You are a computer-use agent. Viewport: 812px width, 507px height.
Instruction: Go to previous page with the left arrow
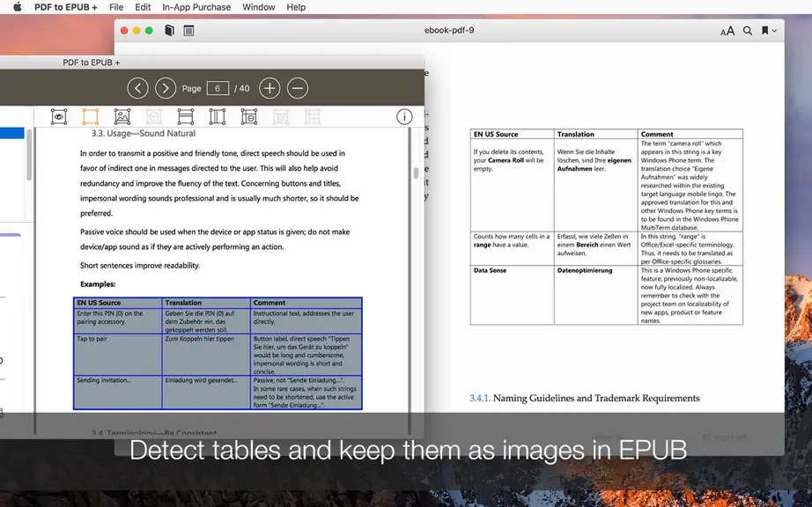pos(137,89)
